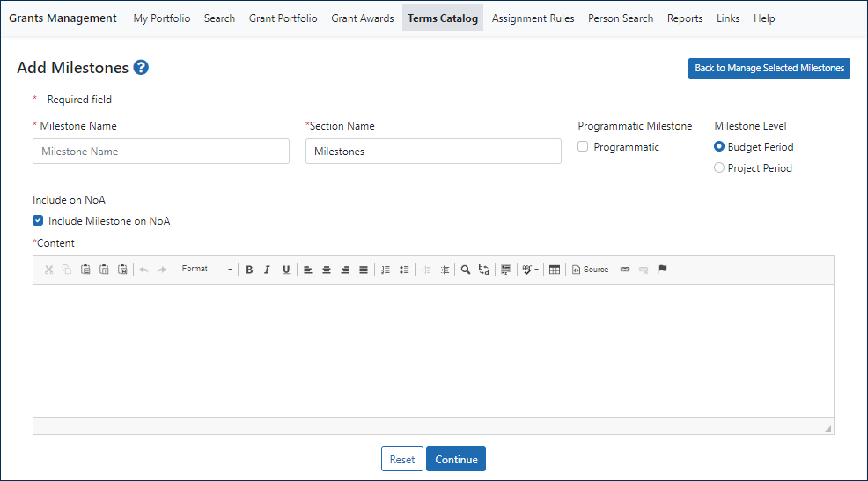Screen dimensions: 868x481
Task: Click the Copy icon in editor toolbar
Action: [67, 270]
